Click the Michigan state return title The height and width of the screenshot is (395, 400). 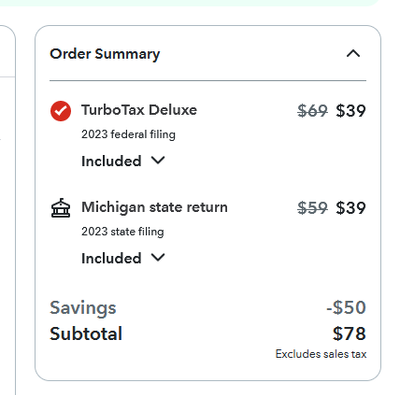(155, 207)
